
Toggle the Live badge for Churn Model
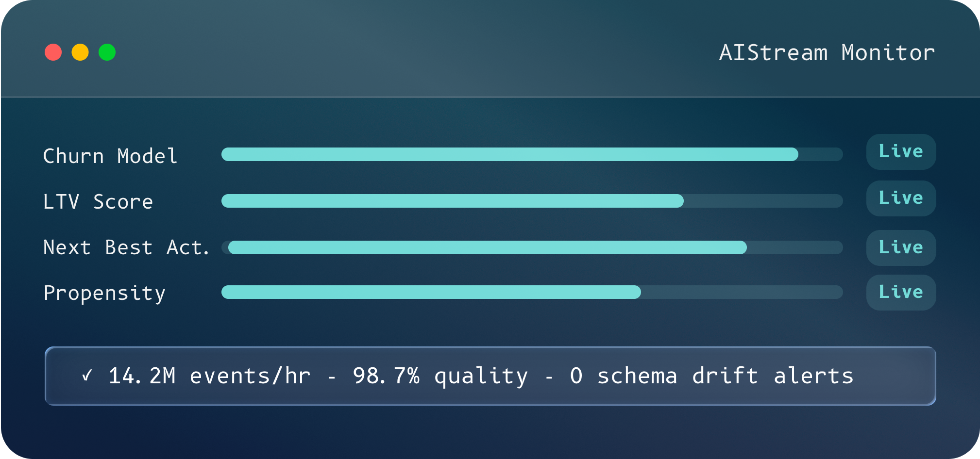click(901, 152)
